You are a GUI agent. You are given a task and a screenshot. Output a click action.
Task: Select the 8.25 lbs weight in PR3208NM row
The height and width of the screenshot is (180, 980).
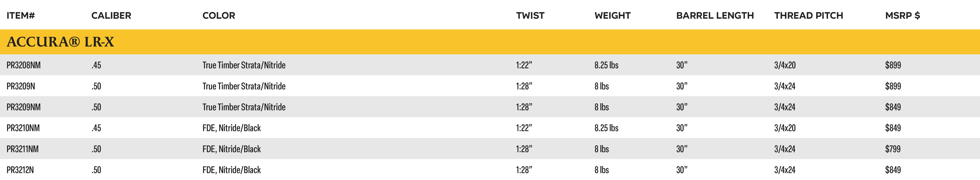click(606, 65)
